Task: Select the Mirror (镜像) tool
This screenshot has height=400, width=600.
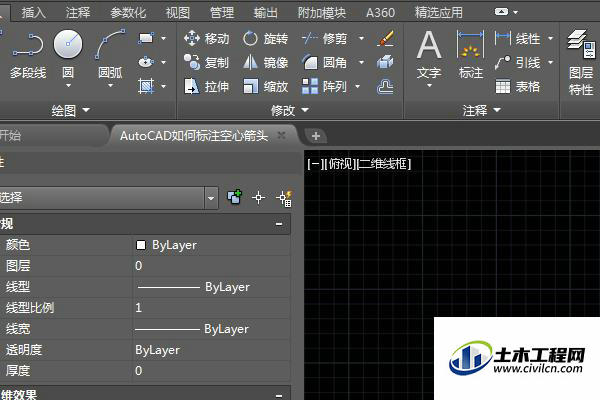Action: 266,62
